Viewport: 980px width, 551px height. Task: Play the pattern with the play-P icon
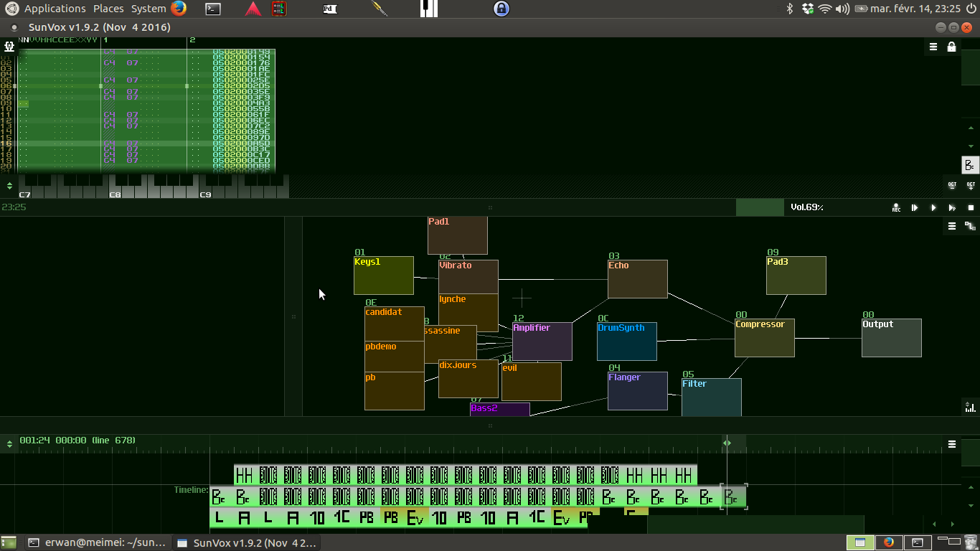(952, 207)
